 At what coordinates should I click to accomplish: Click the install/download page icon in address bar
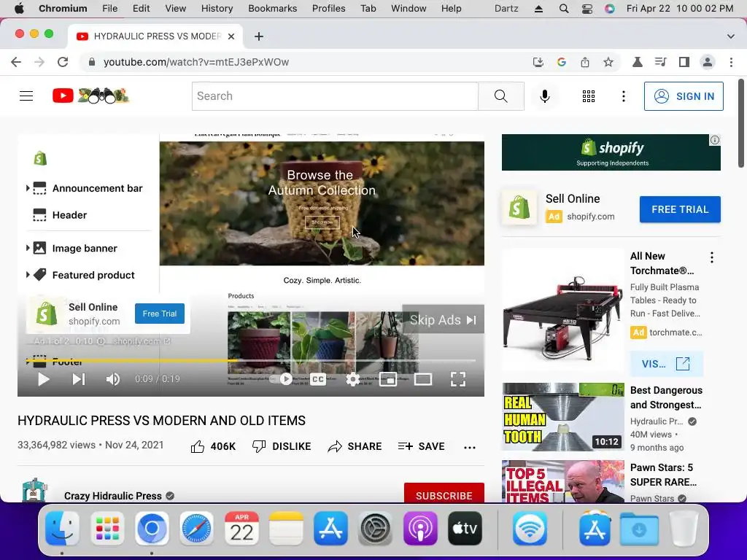pos(538,62)
